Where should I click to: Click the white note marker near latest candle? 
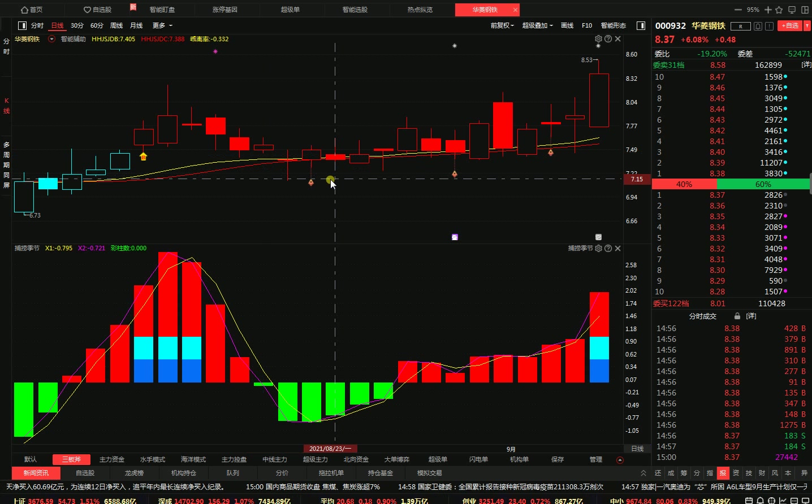[x=598, y=237]
